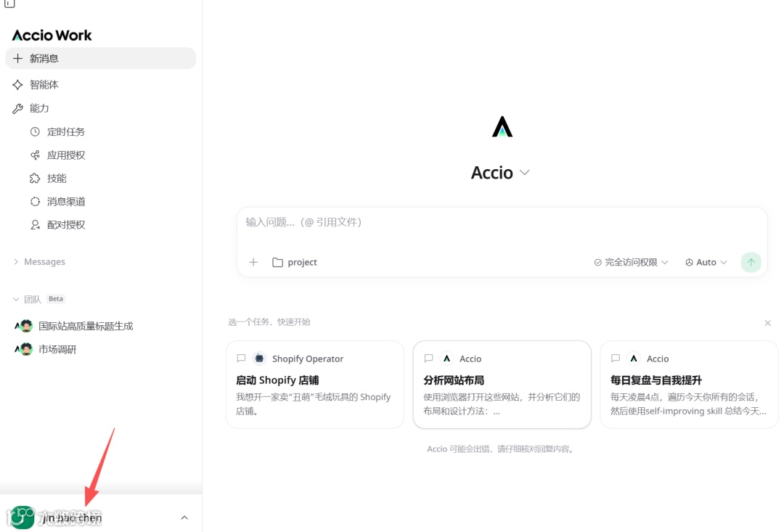Click chat bubble icon on Shopify card
784x532 pixels.
coord(241,358)
